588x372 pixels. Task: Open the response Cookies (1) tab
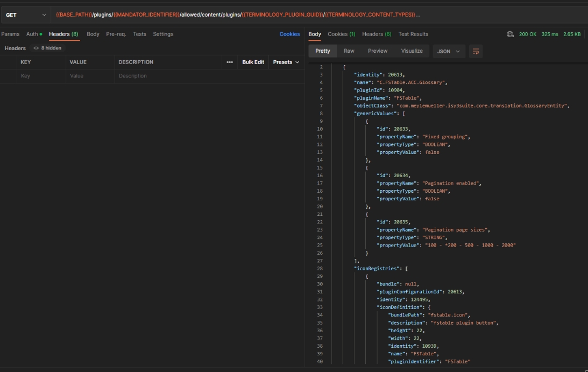[x=341, y=34]
